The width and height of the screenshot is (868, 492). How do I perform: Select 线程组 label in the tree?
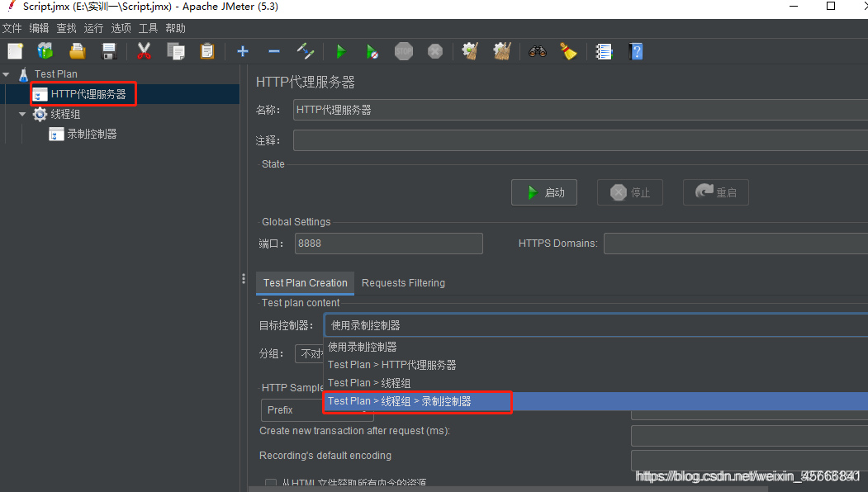point(65,114)
